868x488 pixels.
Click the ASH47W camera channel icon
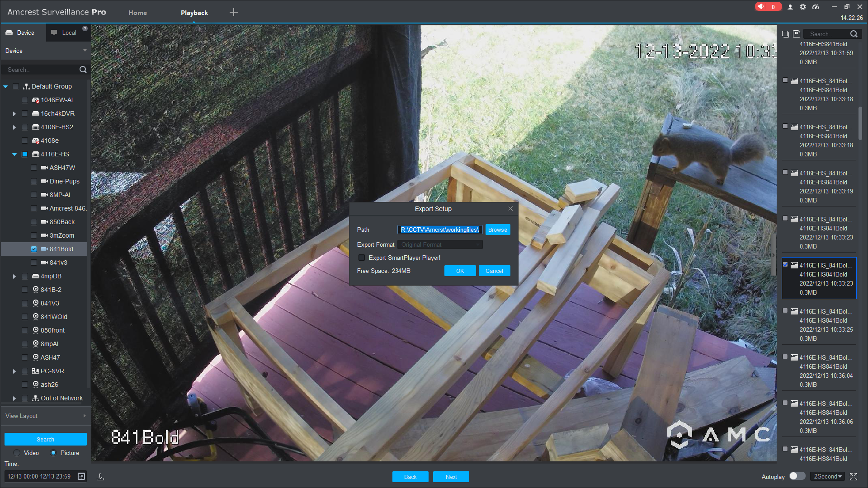pyautogui.click(x=44, y=168)
